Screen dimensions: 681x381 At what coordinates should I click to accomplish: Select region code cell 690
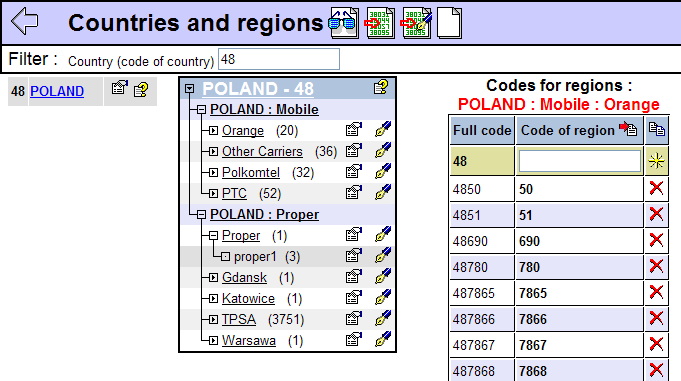coord(579,241)
